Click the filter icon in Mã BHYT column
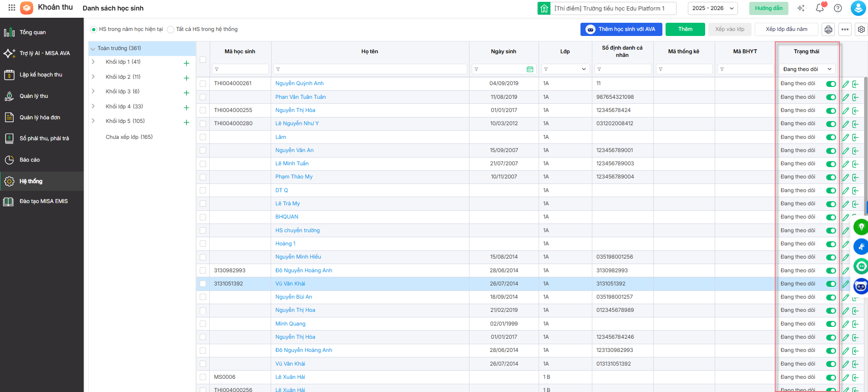The image size is (868, 392). point(722,69)
